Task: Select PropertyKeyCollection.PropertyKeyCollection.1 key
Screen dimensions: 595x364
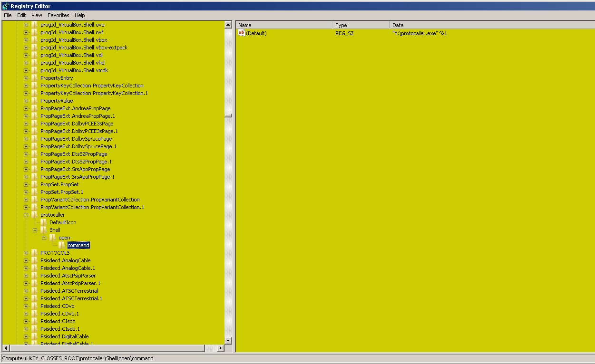Action: point(94,93)
